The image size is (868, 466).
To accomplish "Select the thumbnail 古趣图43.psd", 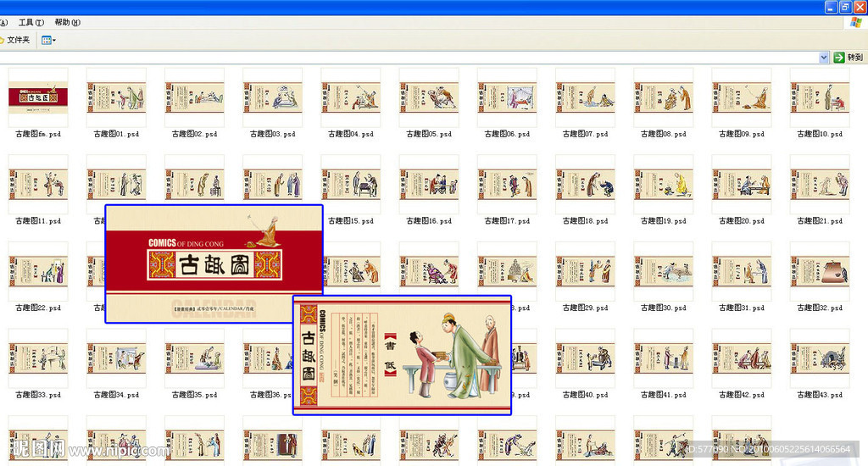I will point(820,358).
